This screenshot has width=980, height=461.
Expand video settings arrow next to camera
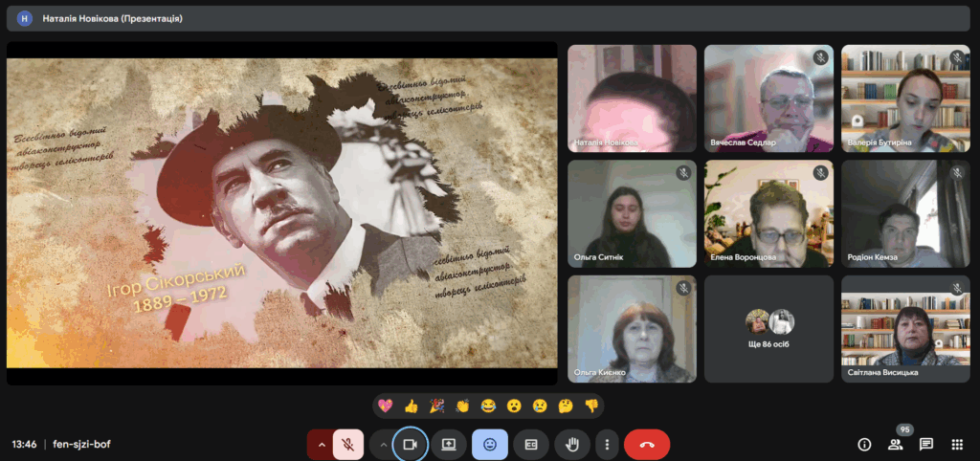tap(382, 445)
